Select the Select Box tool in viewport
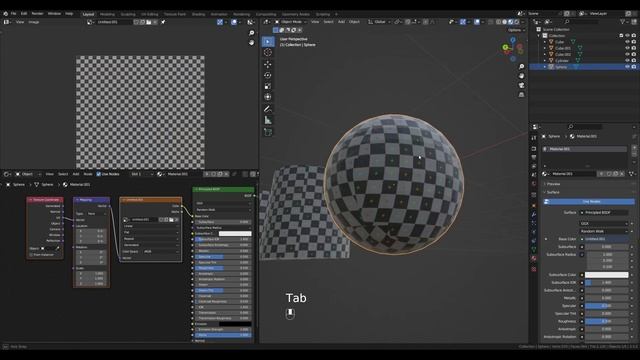Viewport: 640px width, 360px height. pos(268,41)
